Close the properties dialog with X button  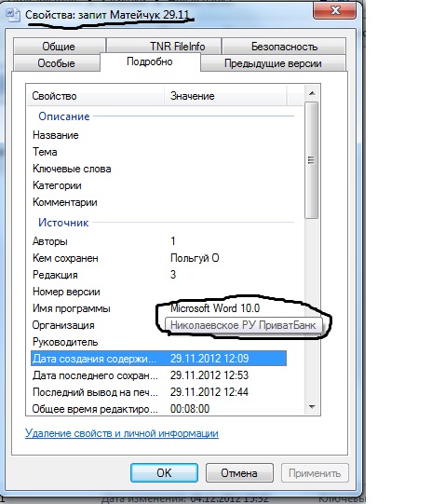pos(335,11)
